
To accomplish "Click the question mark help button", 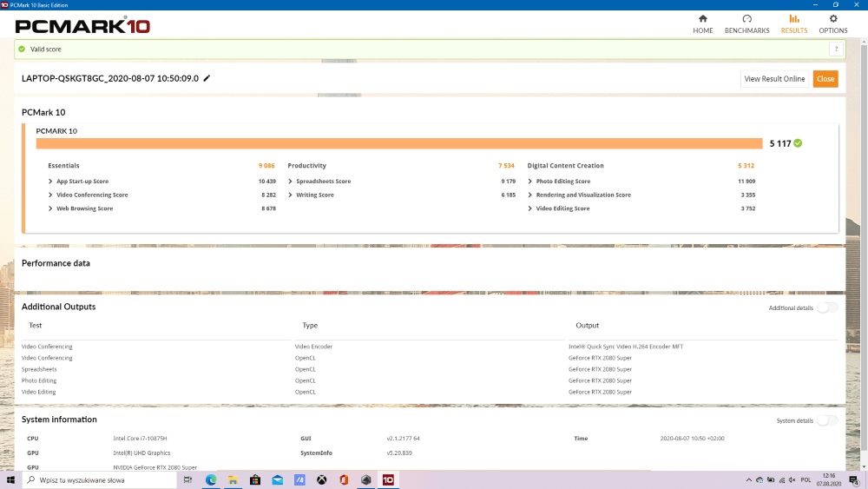I will pos(835,50).
